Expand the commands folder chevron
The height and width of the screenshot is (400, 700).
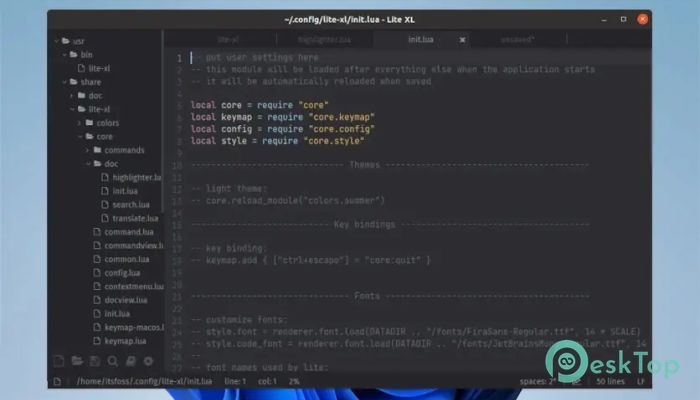(88, 150)
